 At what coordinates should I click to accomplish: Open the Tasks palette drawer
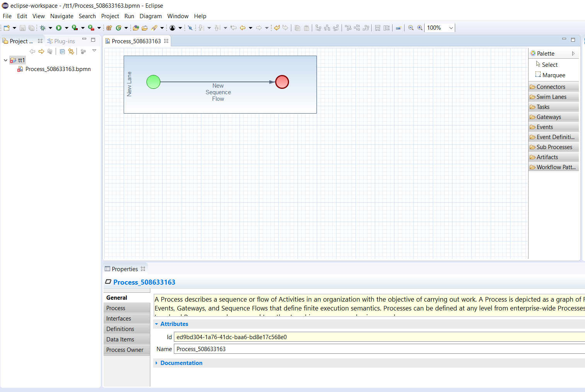tap(554, 107)
